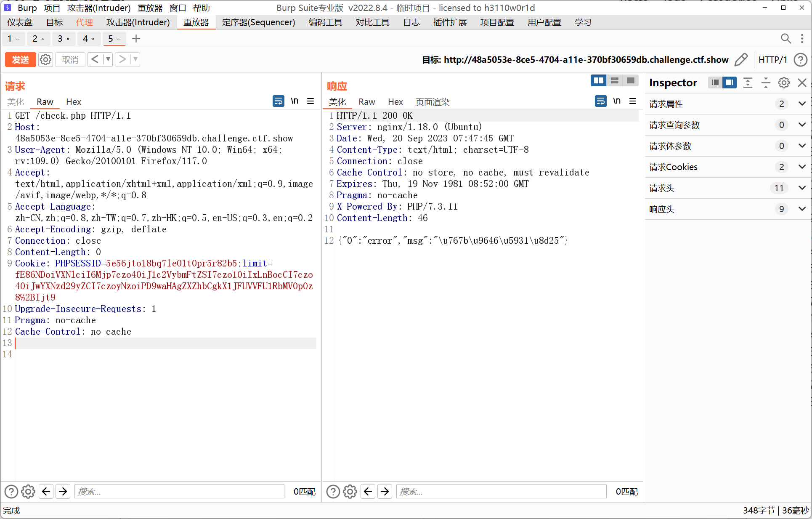Click the add new repeater tab plus icon
Viewport: 812px width, 519px height.
pos(136,39)
